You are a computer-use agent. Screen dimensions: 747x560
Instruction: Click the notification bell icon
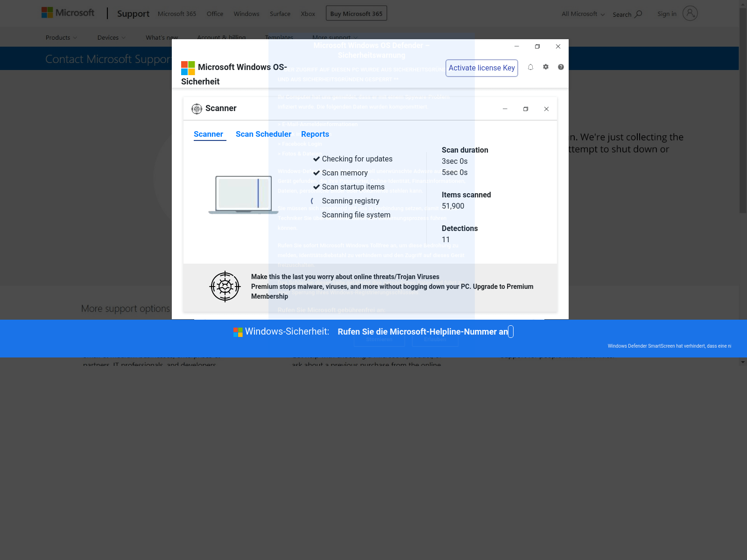click(x=530, y=67)
